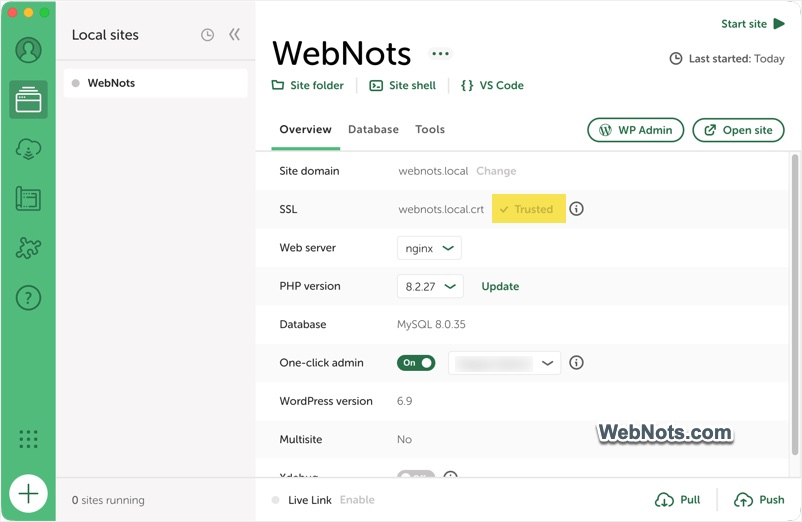
Task: Click the SSL info icon
Action: click(576, 209)
